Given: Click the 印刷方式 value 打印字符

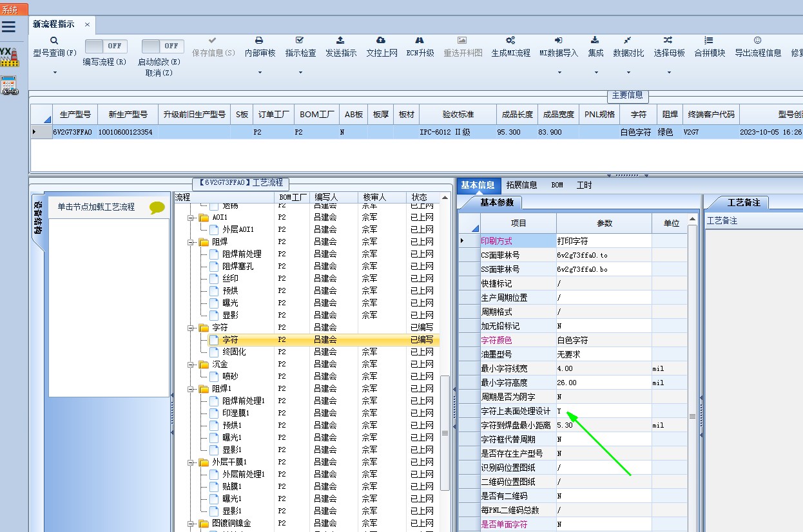Looking at the screenshot, I should (x=604, y=241).
